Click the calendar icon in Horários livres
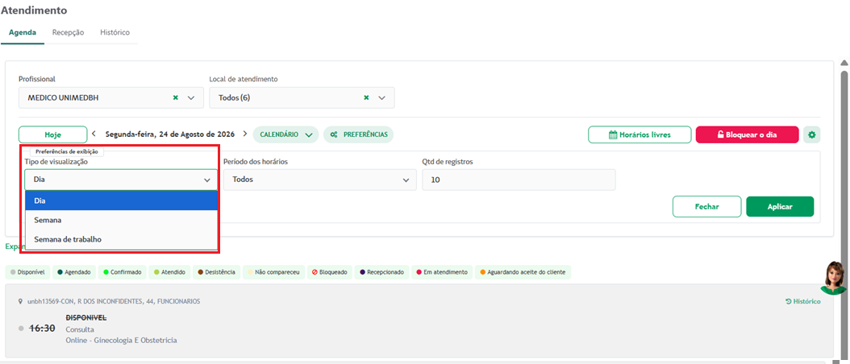 tap(613, 135)
